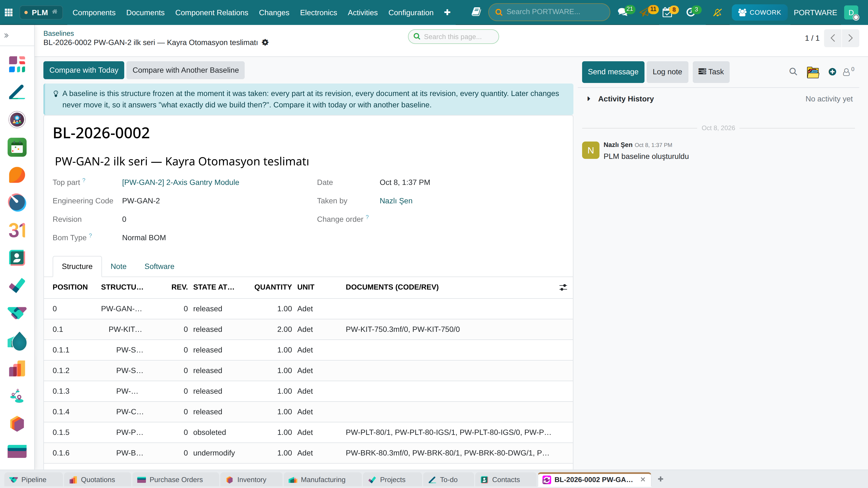Open the baseline settings gear icon
Screen dimensions: 868x488
[265, 43]
